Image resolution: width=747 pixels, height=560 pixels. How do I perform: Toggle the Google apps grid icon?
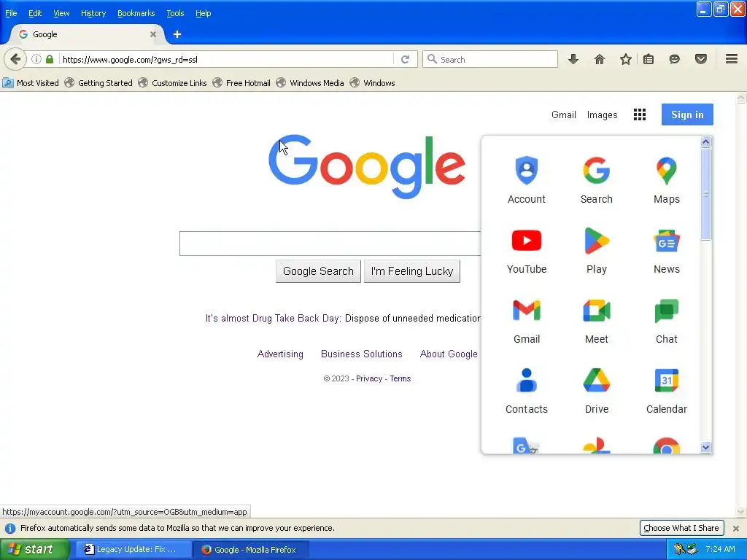click(x=639, y=114)
